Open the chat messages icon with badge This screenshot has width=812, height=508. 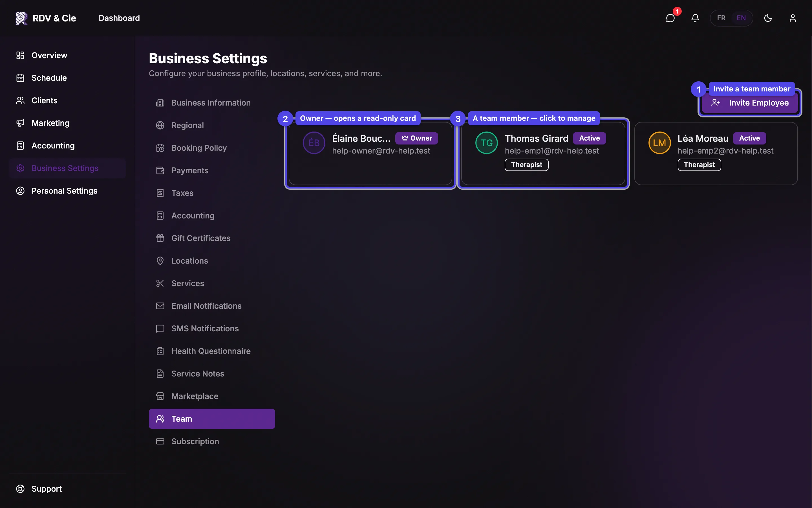point(670,18)
